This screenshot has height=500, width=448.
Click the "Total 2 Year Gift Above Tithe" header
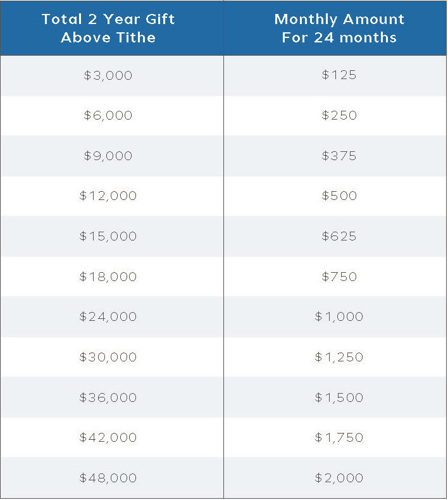coord(108,28)
